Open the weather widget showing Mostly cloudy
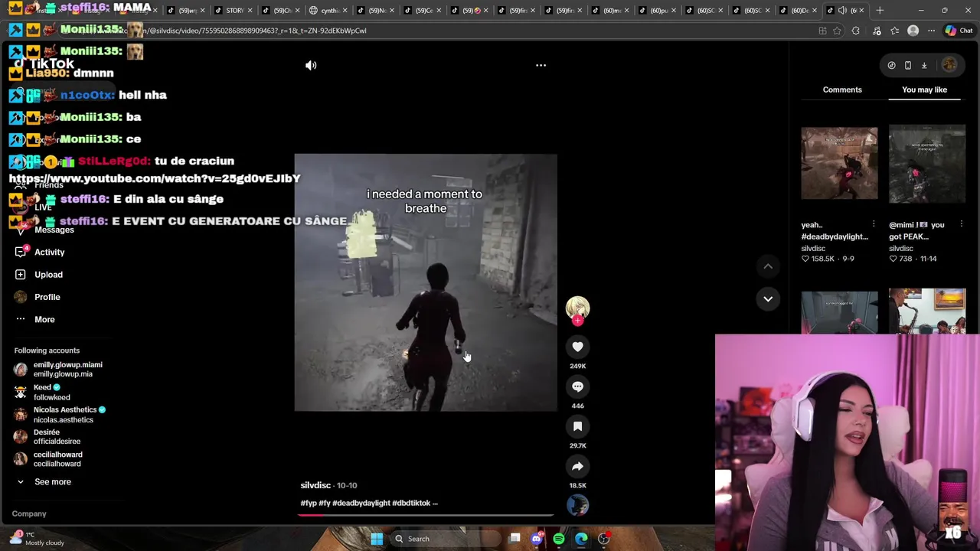Image resolution: width=980 pixels, height=551 pixels. [x=37, y=539]
